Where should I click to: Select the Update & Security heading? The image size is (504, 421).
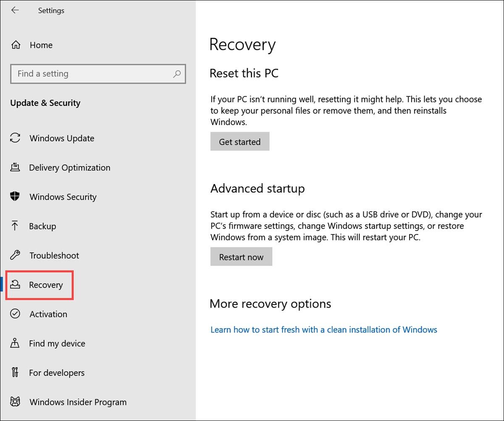click(45, 103)
